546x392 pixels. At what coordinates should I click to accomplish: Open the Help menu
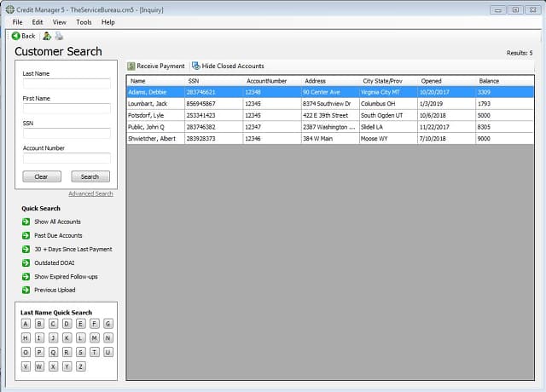[108, 22]
